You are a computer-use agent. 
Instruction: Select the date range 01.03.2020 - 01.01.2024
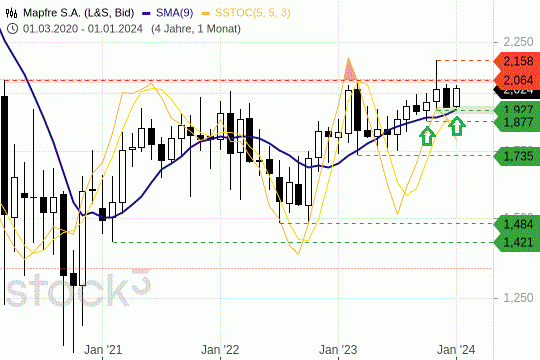[83, 29]
